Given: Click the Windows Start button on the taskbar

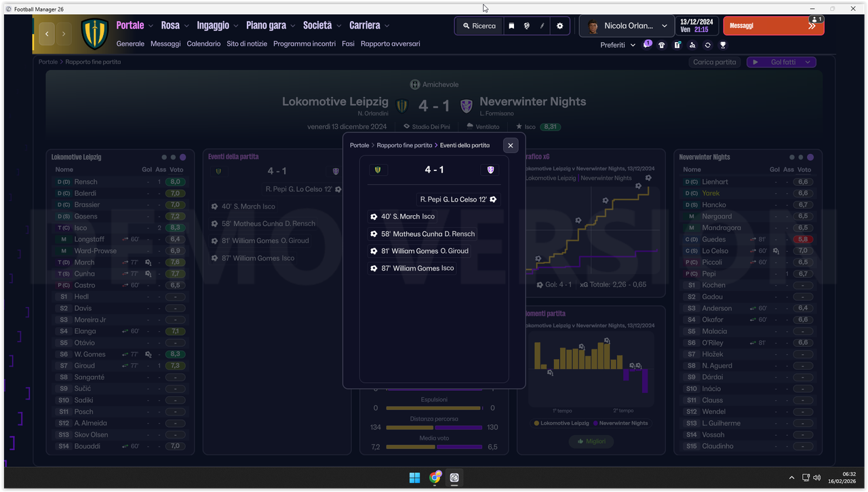Looking at the screenshot, I should (414, 478).
